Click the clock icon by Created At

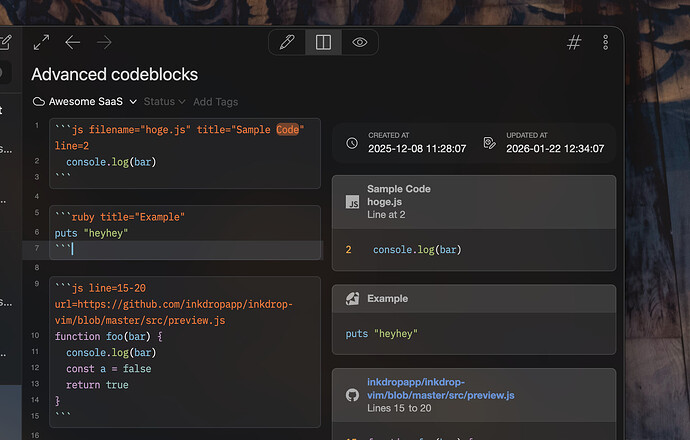pyautogui.click(x=352, y=143)
